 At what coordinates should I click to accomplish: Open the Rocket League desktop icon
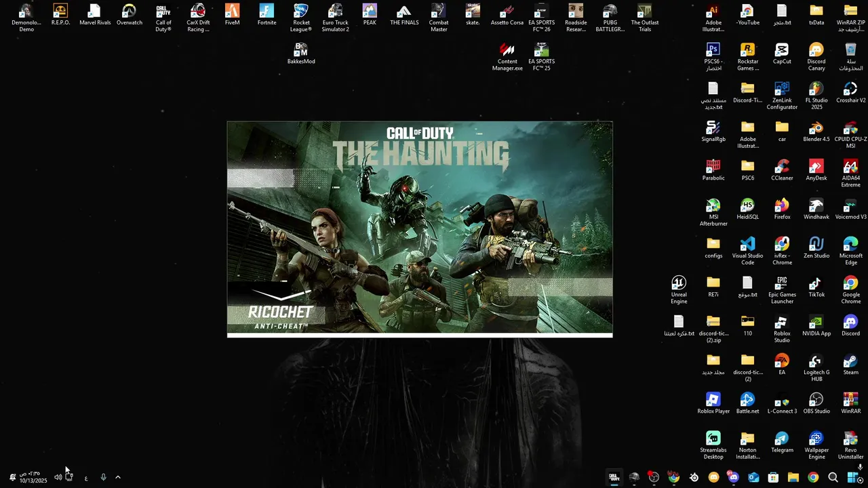coord(301,18)
